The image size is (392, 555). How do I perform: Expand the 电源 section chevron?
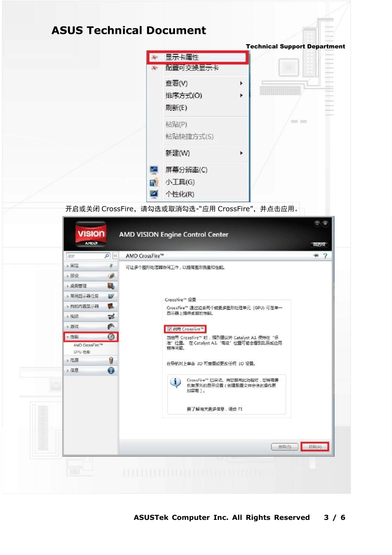tap(68, 361)
